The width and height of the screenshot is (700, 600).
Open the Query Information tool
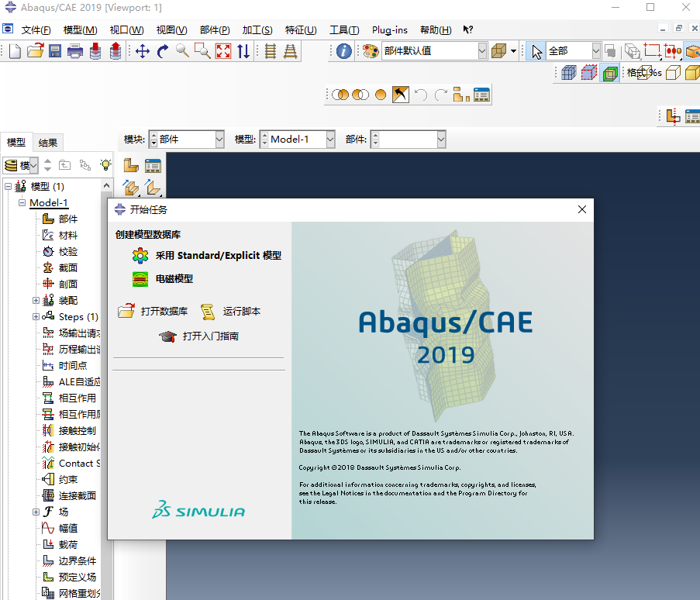click(344, 51)
